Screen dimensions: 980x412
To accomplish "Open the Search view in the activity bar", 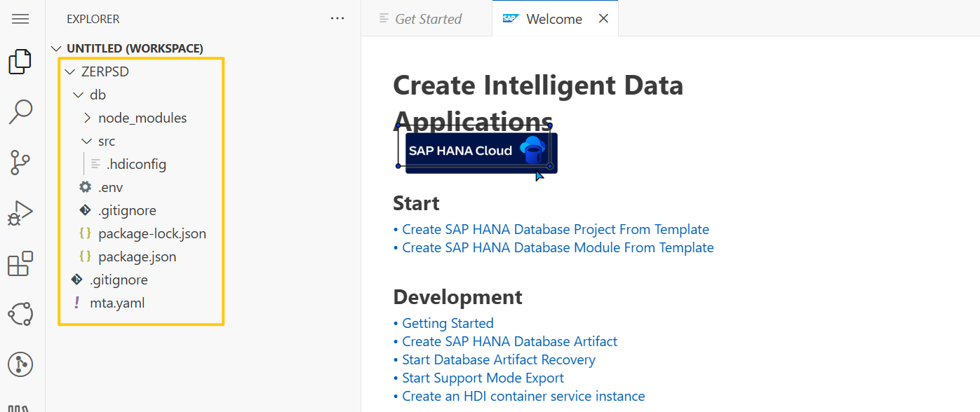I will 20,112.
